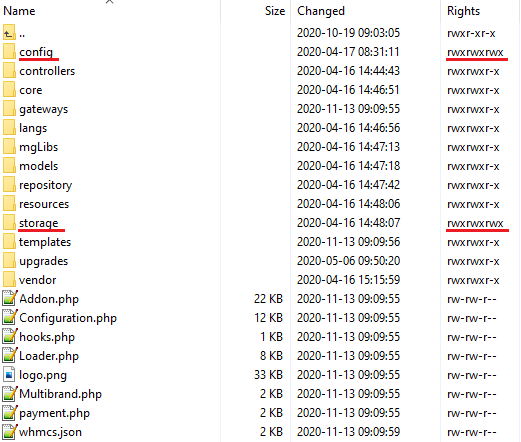Select the 'Loader.php' file name

[49, 356]
